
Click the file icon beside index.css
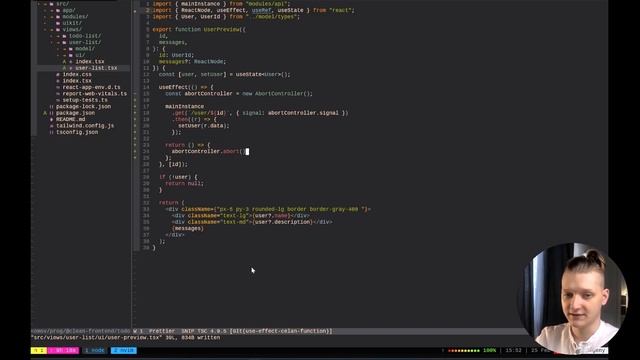(58, 74)
